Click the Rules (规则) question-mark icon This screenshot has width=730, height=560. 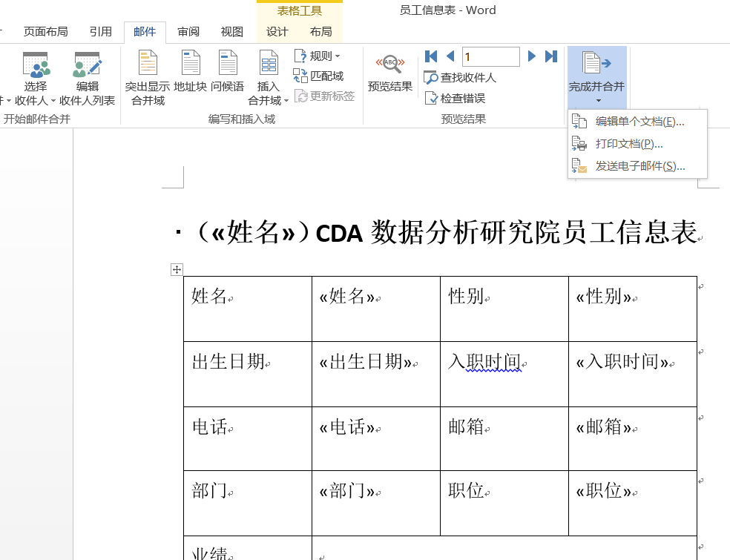tap(300, 56)
